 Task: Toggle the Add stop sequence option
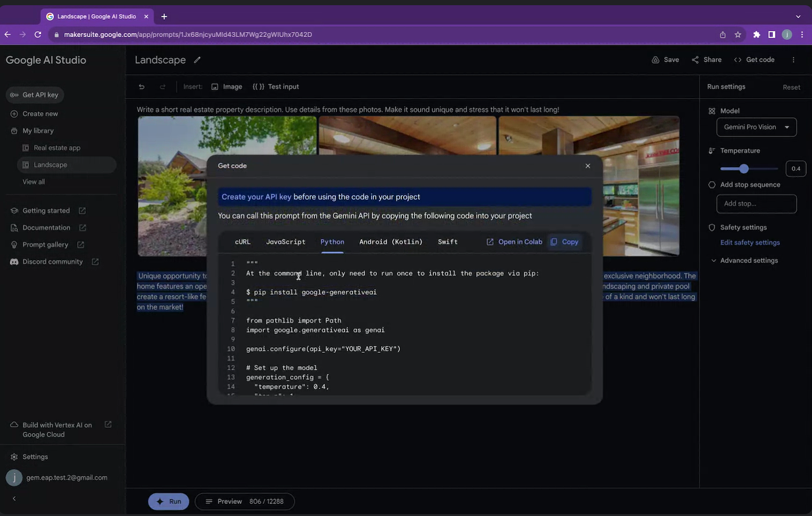[712, 185]
